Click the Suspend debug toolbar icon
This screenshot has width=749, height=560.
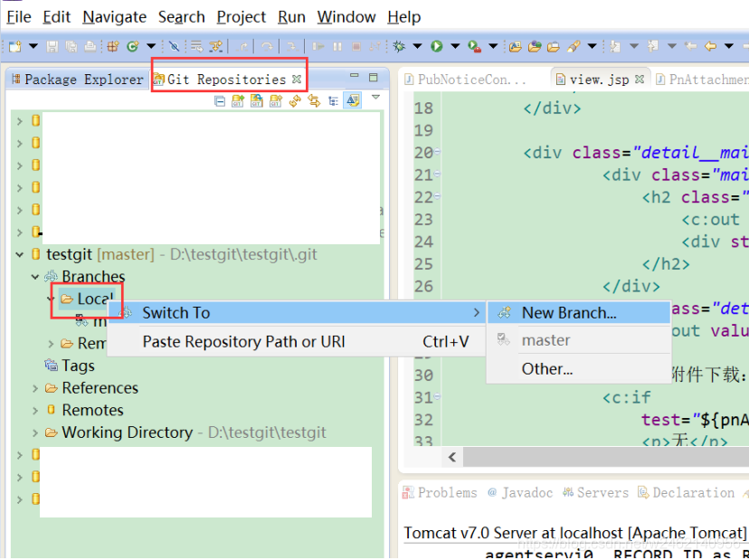(x=337, y=46)
